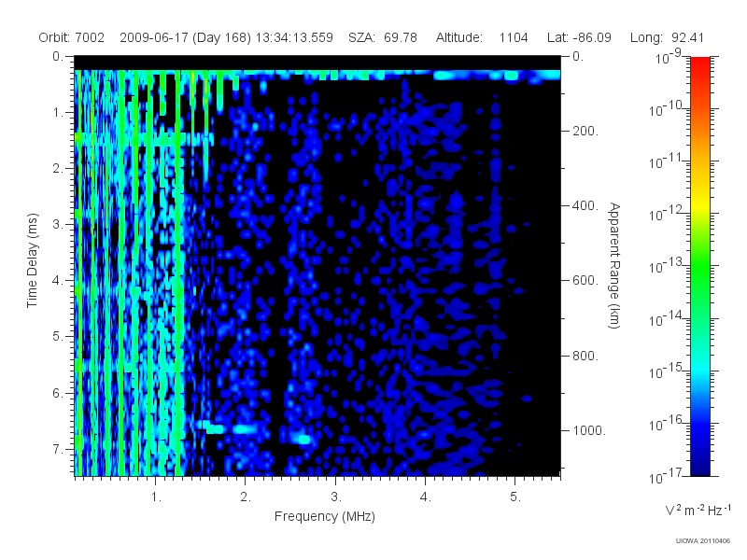Viewport: 747px width, 560px height.
Task: Click the '4.' tick on the frequency axis
Action: 426,497
